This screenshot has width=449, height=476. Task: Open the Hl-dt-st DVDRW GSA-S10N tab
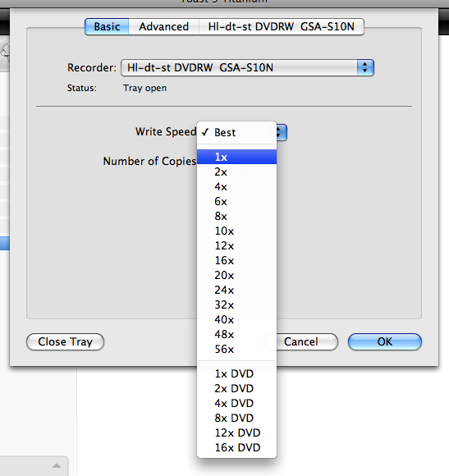tap(282, 27)
